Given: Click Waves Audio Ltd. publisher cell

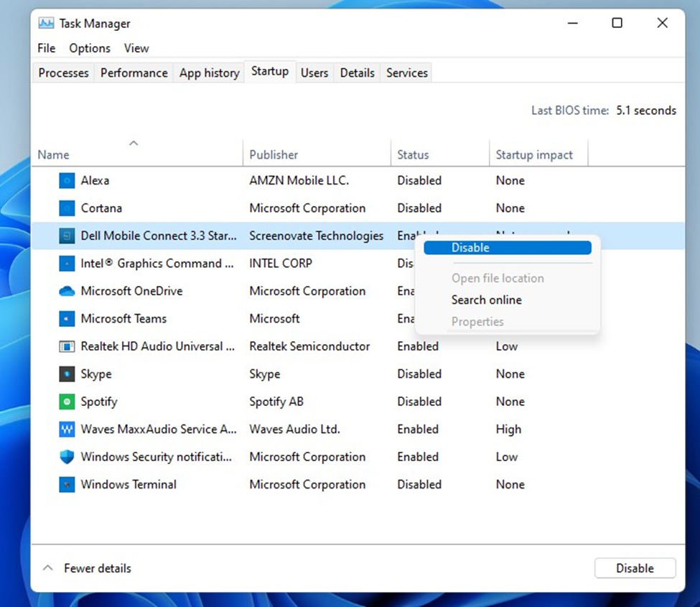Looking at the screenshot, I should 294,430.
